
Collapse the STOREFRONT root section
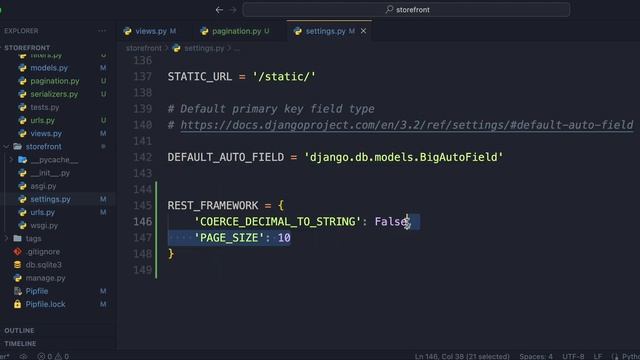click(27, 47)
